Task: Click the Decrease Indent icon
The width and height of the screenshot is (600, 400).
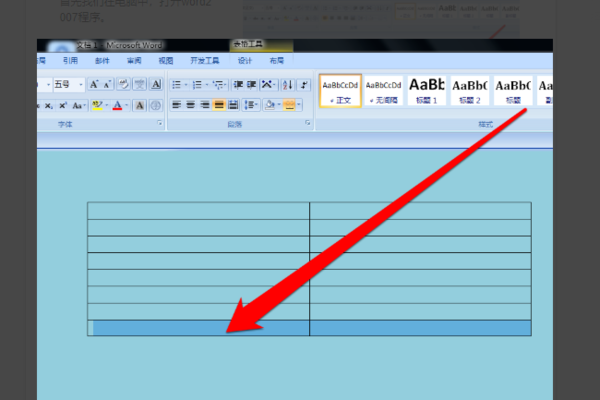Action: [238, 85]
